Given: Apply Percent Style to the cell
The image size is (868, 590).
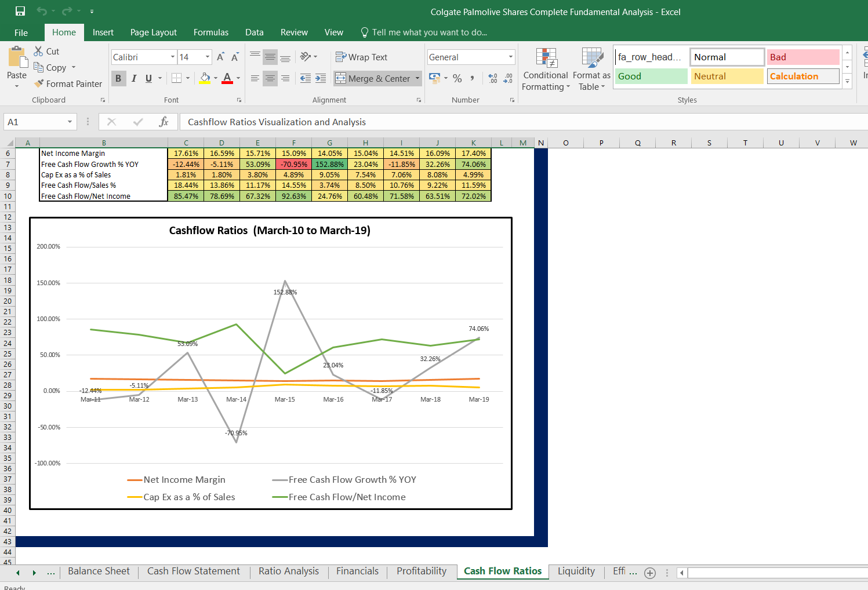Looking at the screenshot, I should point(457,78).
